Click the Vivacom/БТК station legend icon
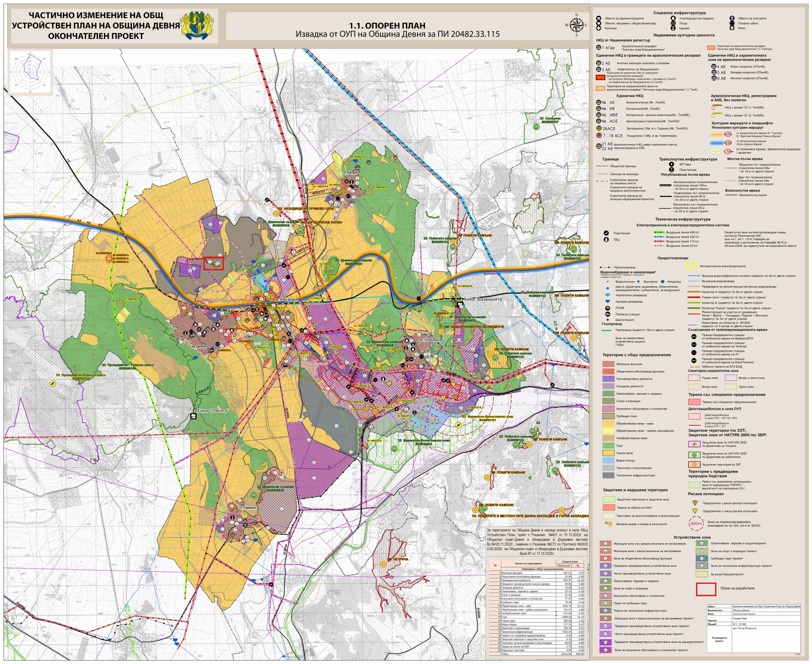 click(694, 336)
